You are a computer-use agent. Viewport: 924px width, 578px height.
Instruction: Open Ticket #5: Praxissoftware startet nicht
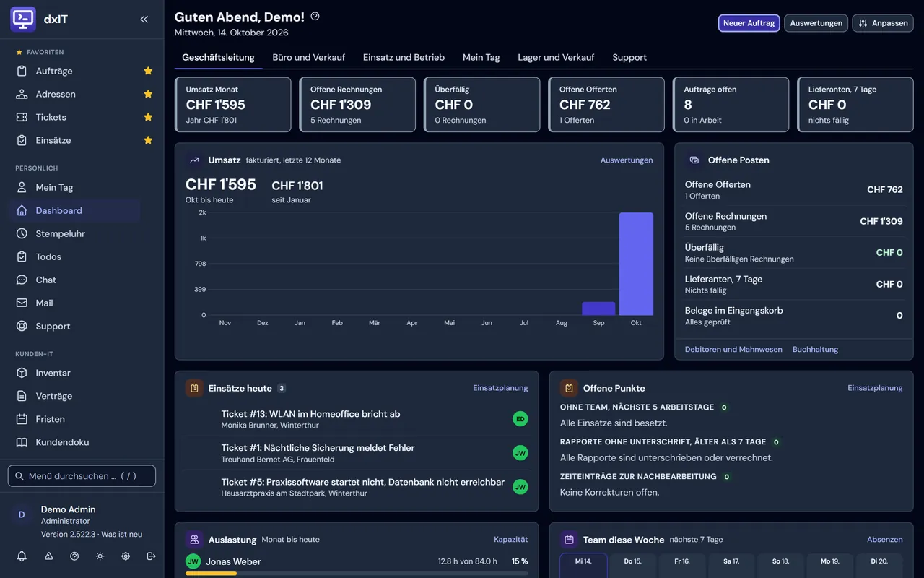pyautogui.click(x=357, y=487)
